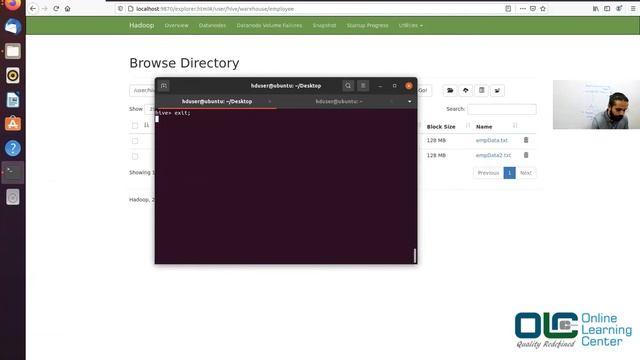The image size is (640, 360).
Task: Open empData2.txt file link
Action: pyautogui.click(x=493, y=155)
